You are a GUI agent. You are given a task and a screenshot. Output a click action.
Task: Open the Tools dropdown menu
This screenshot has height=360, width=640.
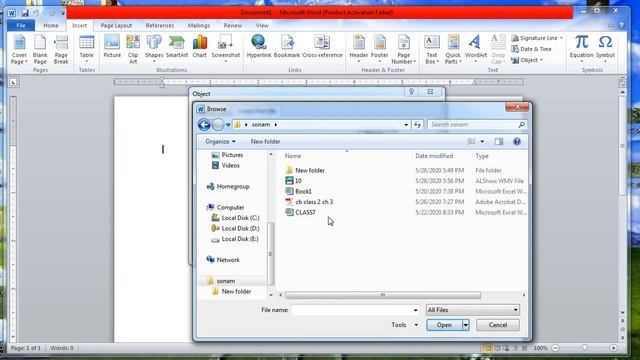tap(404, 325)
